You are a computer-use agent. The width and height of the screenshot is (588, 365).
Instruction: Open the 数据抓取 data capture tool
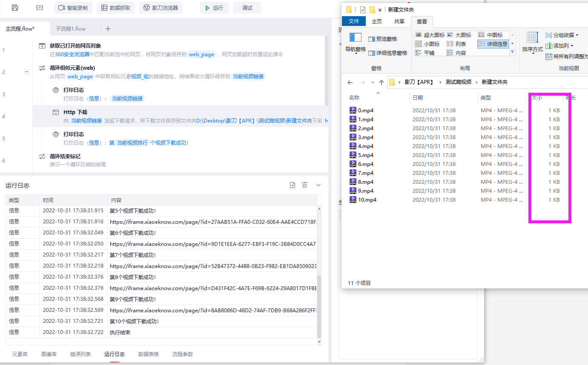pos(116,8)
